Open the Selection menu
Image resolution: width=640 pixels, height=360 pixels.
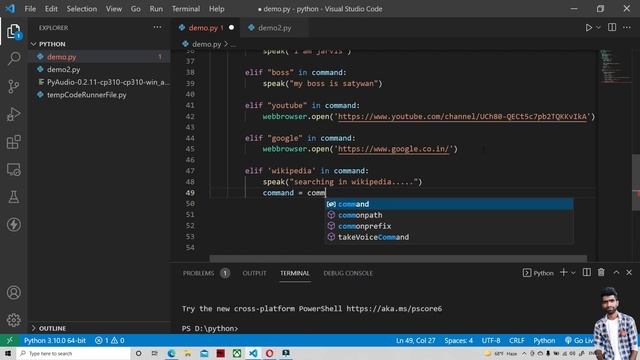82,9
